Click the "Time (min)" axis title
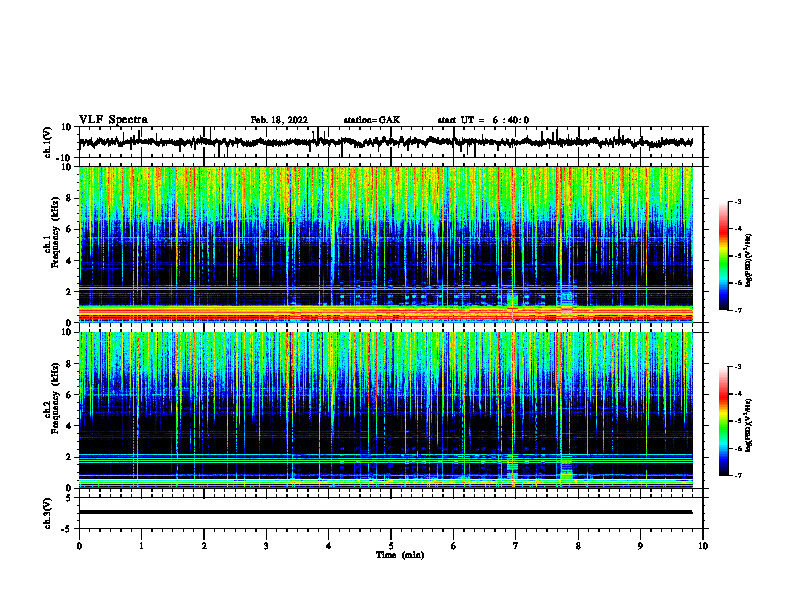 tap(400, 555)
